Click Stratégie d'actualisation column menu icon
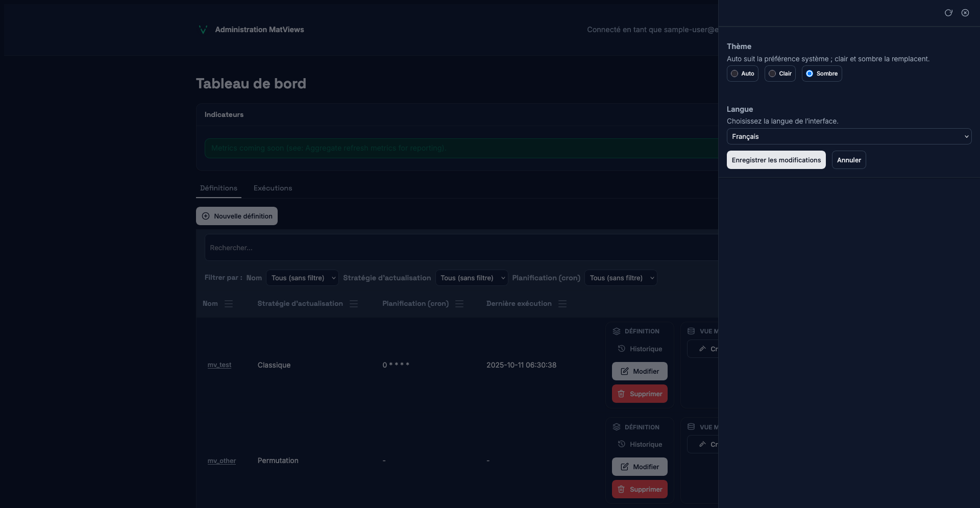This screenshot has height=508, width=980. pyautogui.click(x=354, y=304)
